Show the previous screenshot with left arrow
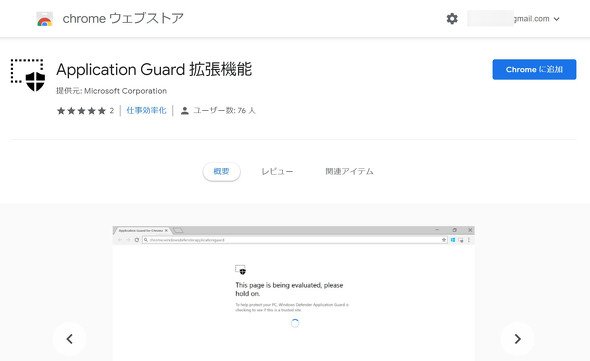This screenshot has height=361, width=590. [x=70, y=339]
